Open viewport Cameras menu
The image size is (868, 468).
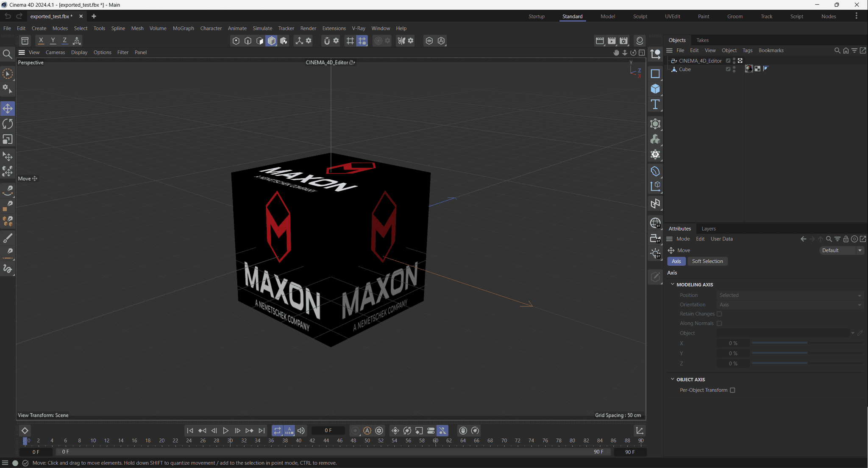click(x=55, y=53)
